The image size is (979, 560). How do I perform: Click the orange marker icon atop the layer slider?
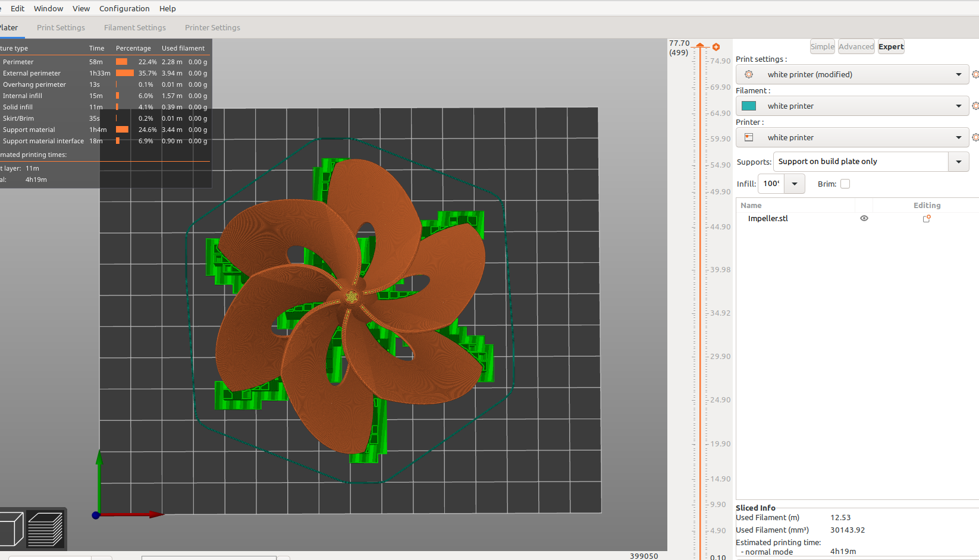(x=716, y=46)
